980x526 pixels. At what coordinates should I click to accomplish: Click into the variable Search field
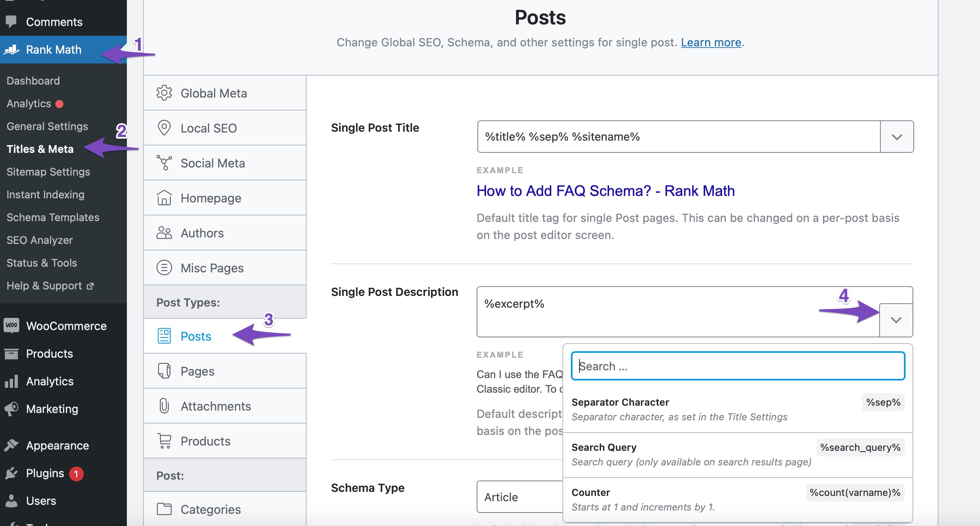click(738, 366)
